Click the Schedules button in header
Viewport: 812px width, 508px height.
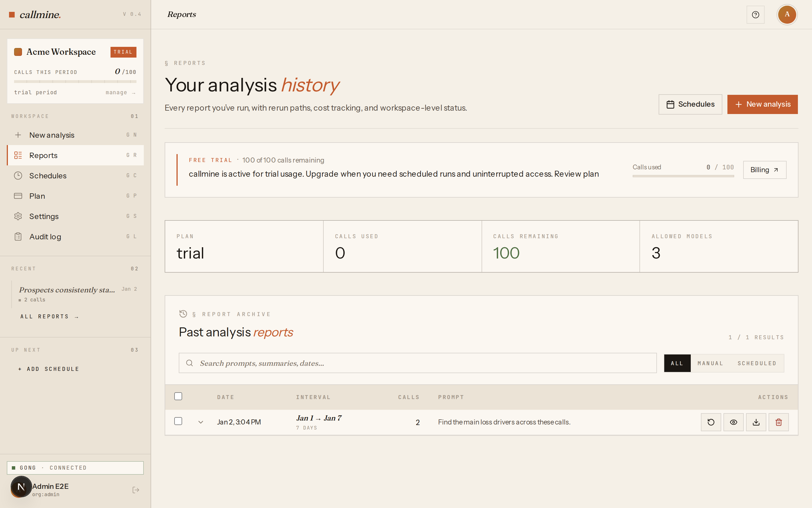coord(690,104)
